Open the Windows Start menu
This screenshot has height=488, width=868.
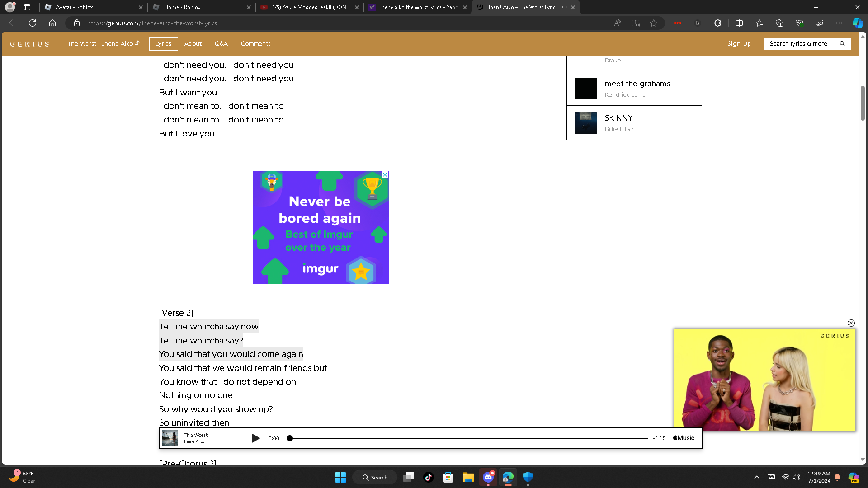pos(340,477)
